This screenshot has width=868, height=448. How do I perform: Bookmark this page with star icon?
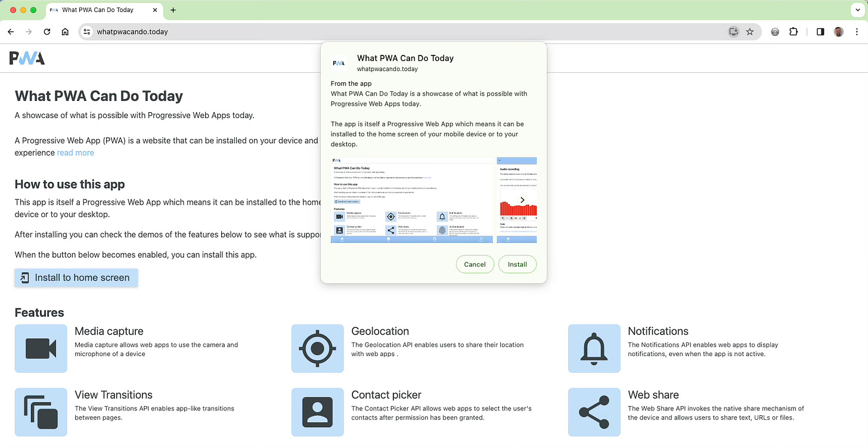750,32
